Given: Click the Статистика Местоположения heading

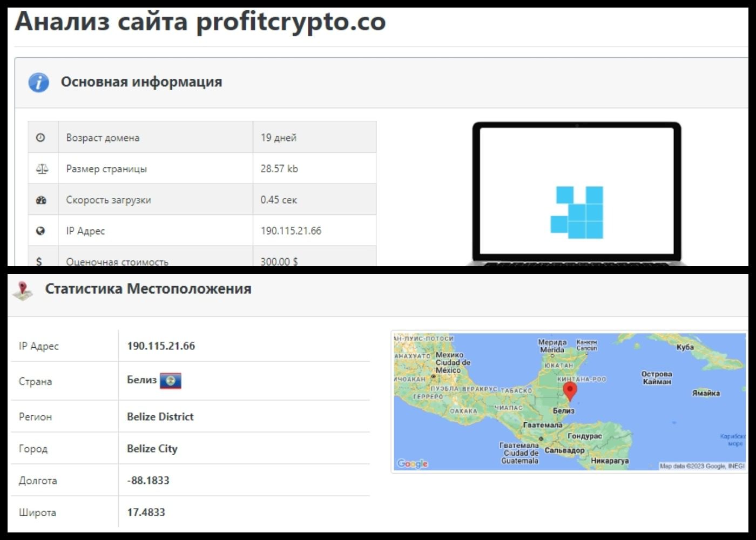Looking at the screenshot, I should coord(148,289).
